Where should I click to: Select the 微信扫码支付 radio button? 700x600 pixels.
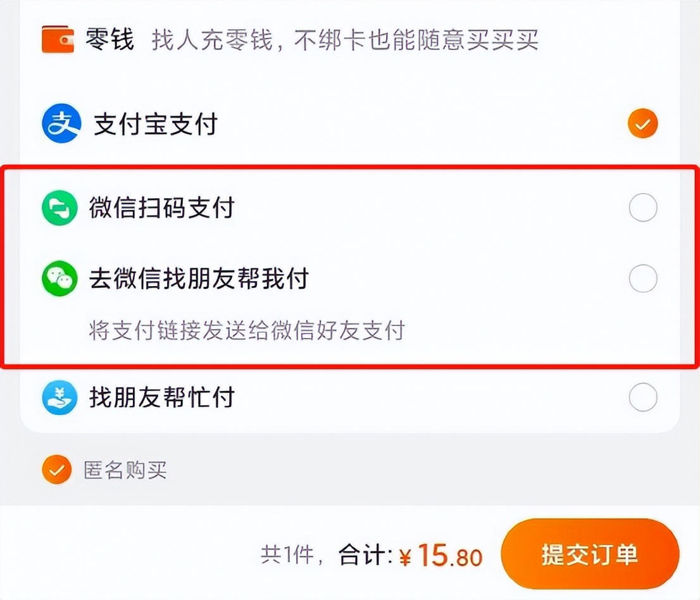click(x=642, y=207)
